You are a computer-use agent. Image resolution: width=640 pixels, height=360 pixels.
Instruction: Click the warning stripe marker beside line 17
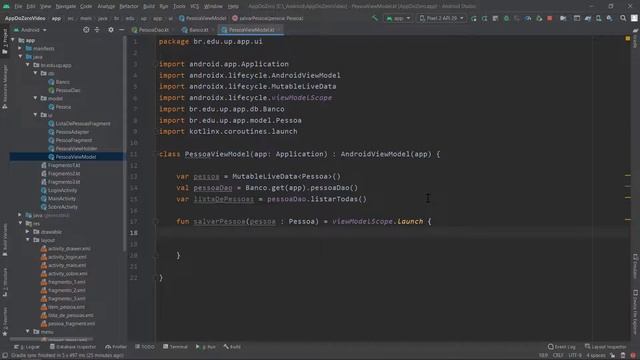click(x=628, y=220)
